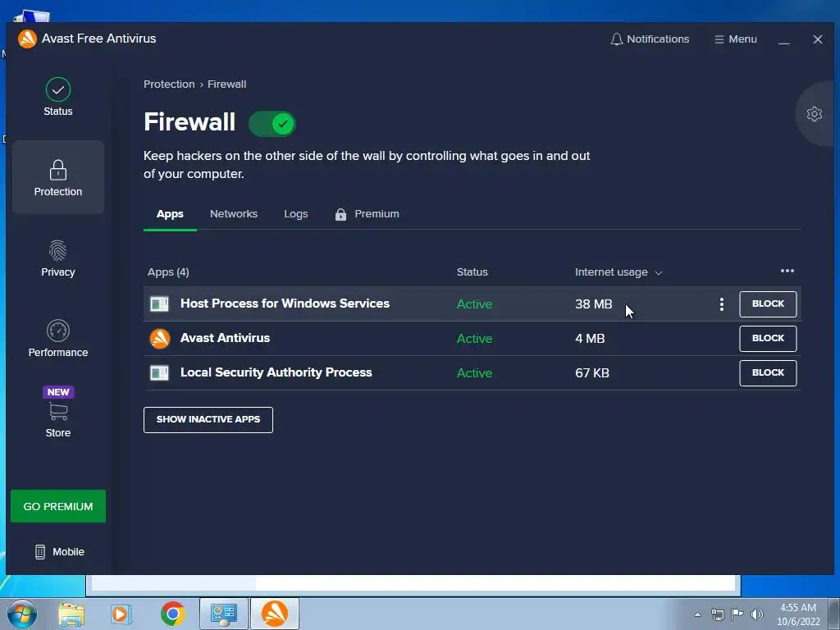Open the Menu hamburger

[736, 39]
